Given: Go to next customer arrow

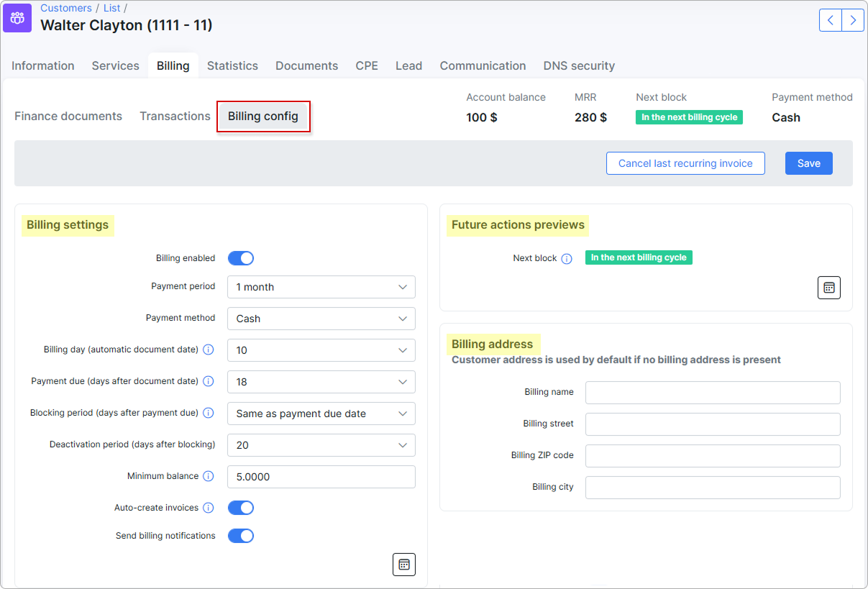Looking at the screenshot, I should point(853,20).
